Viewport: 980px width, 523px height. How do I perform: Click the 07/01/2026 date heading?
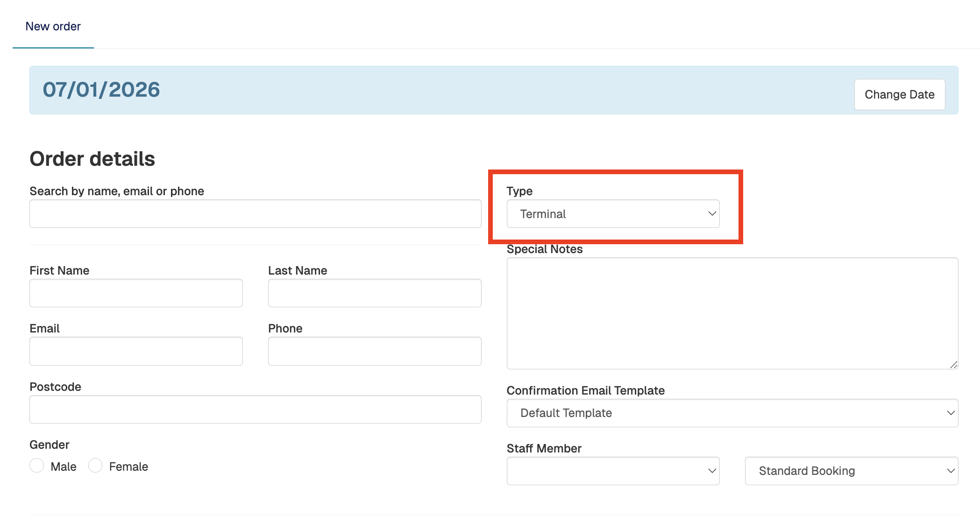point(101,90)
